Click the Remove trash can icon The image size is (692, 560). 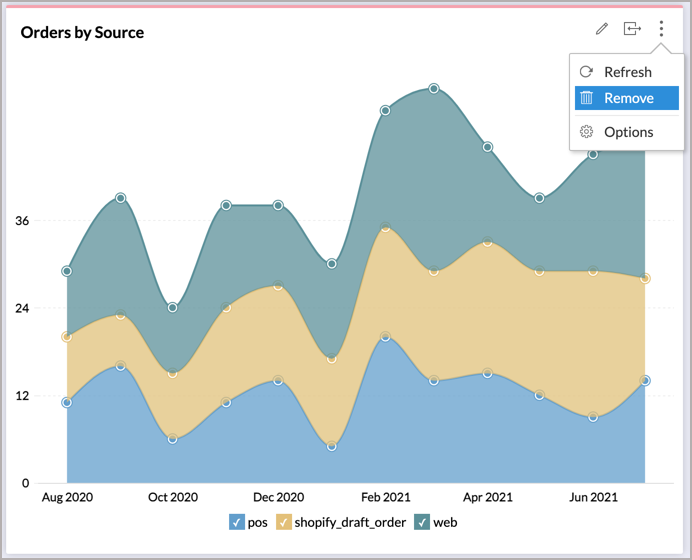click(x=587, y=98)
